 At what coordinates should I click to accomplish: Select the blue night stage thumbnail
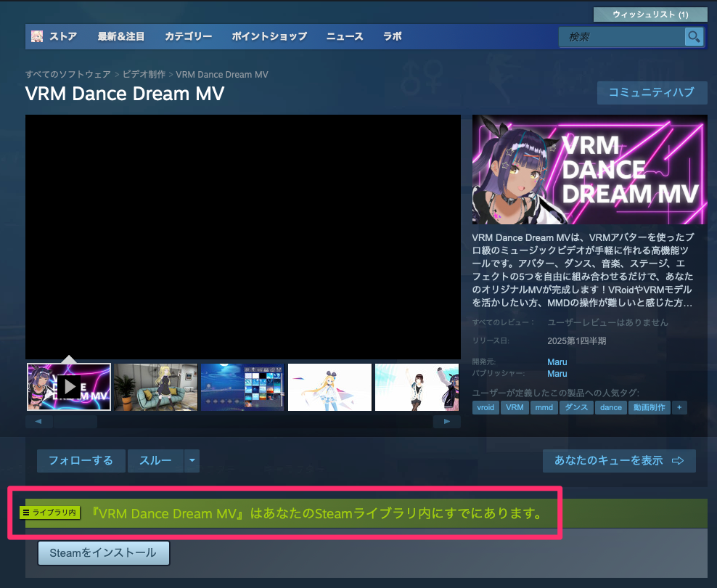(243, 387)
